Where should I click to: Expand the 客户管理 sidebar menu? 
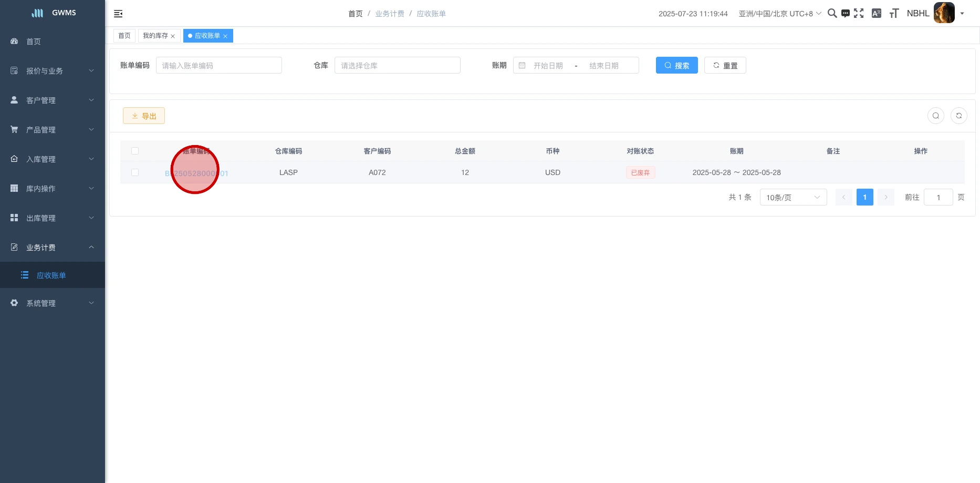tap(53, 100)
